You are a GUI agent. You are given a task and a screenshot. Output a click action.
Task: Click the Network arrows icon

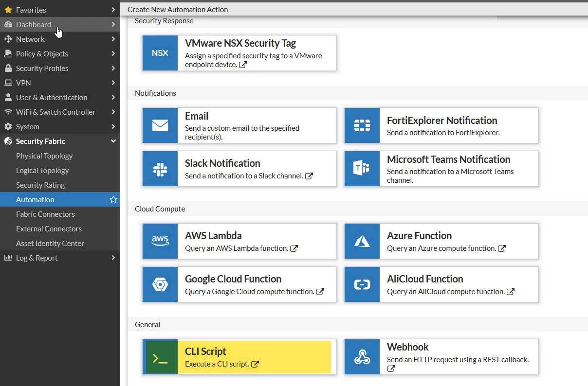8,39
